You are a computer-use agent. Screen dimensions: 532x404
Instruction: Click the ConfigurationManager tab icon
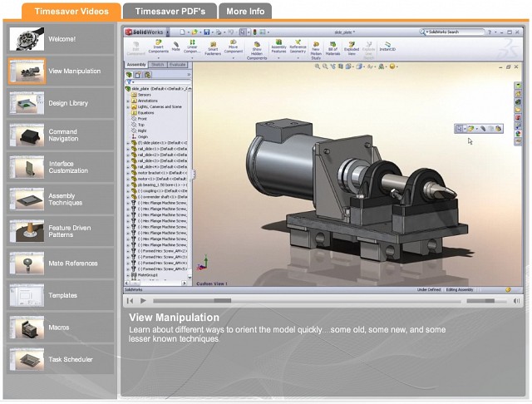click(147, 75)
